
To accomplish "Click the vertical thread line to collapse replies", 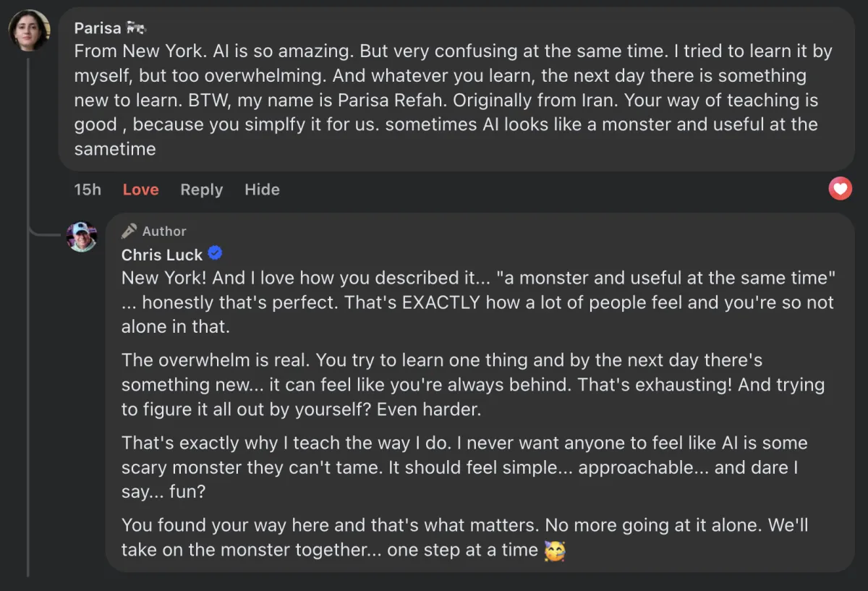I will (28, 362).
